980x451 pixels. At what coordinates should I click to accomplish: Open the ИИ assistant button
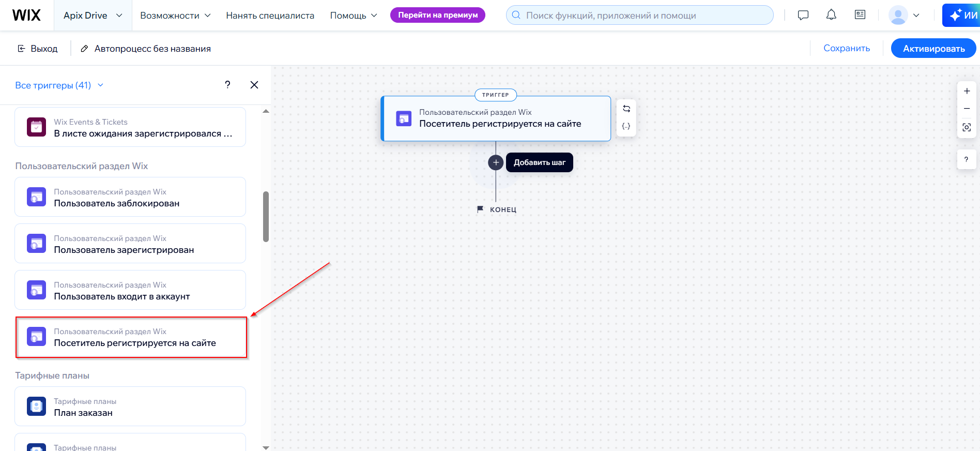pyautogui.click(x=962, y=15)
